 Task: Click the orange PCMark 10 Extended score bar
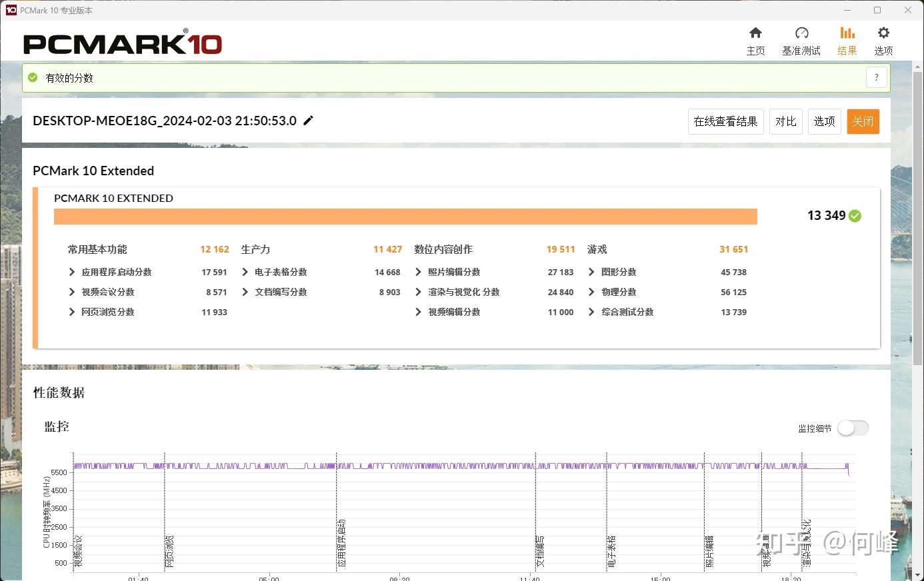pyautogui.click(x=405, y=217)
